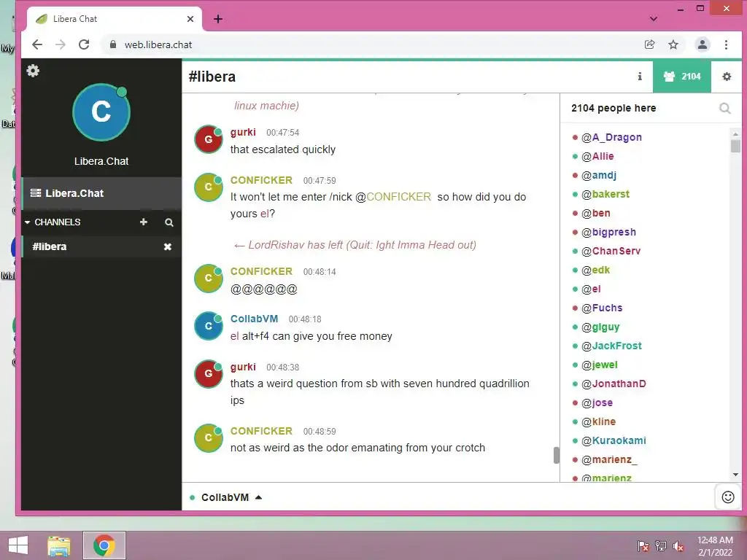Viewport: 747px width, 560px height.
Task: Open user @ChanServ in nicklist
Action: [611, 251]
